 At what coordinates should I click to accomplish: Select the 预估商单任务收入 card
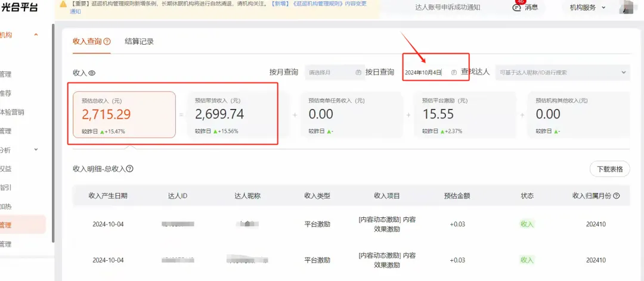coord(352,114)
